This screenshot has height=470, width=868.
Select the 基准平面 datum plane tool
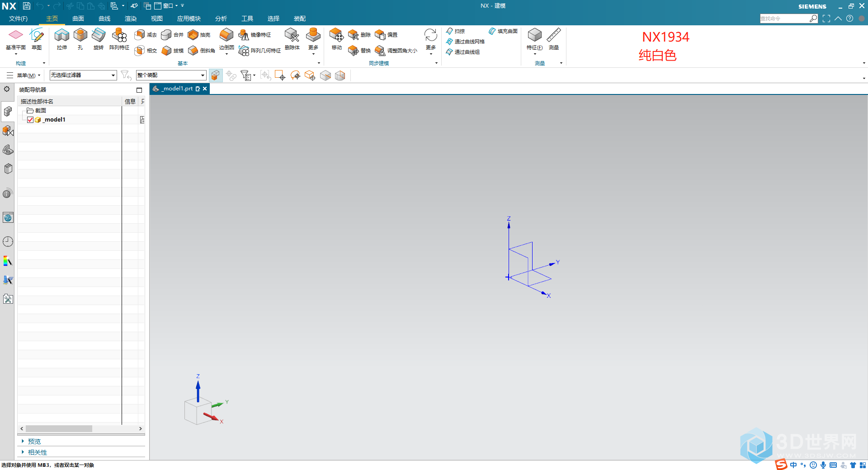coord(15,38)
